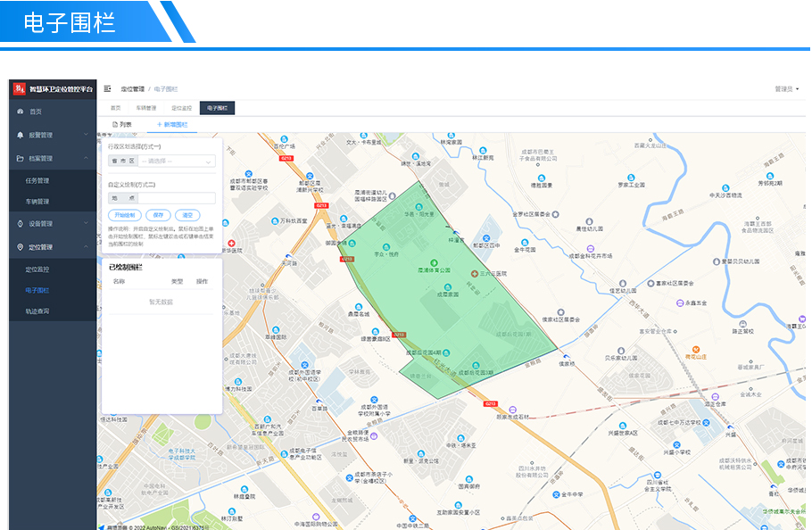Open 车辆管理 in the sidebar
This screenshot has height=530, width=812.
pyautogui.click(x=37, y=202)
